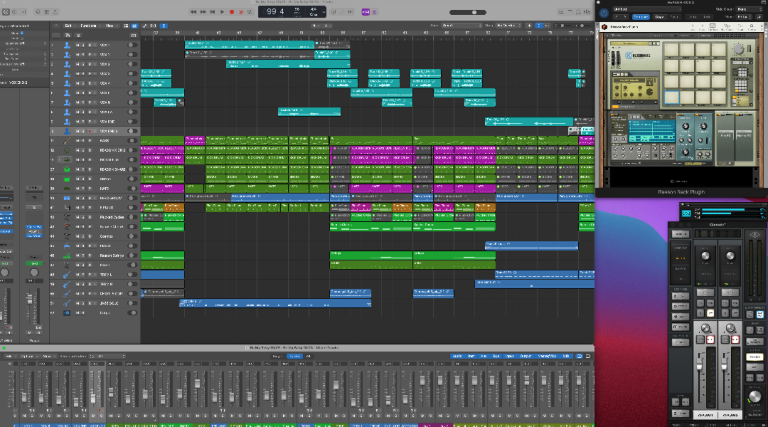Click the link icon in Reason plugin header
This screenshot has width=768, height=427.
(759, 17)
